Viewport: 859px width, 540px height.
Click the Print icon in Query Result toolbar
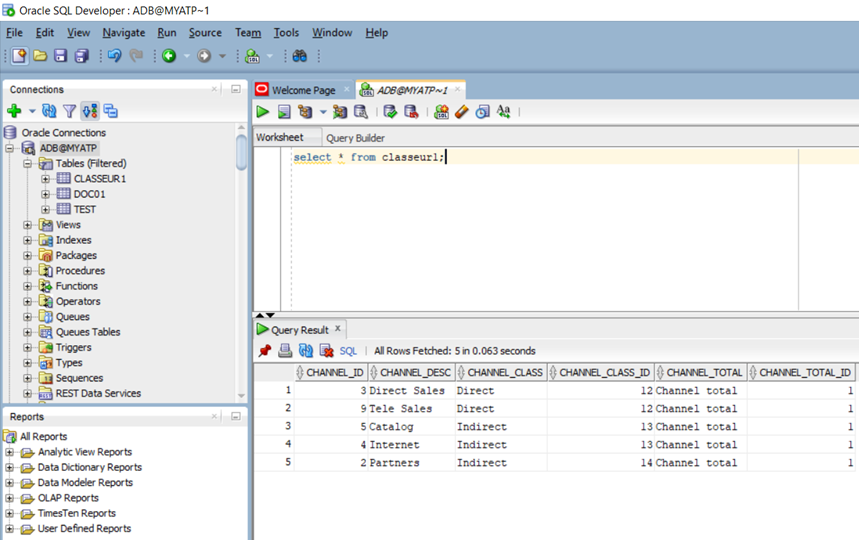click(285, 351)
